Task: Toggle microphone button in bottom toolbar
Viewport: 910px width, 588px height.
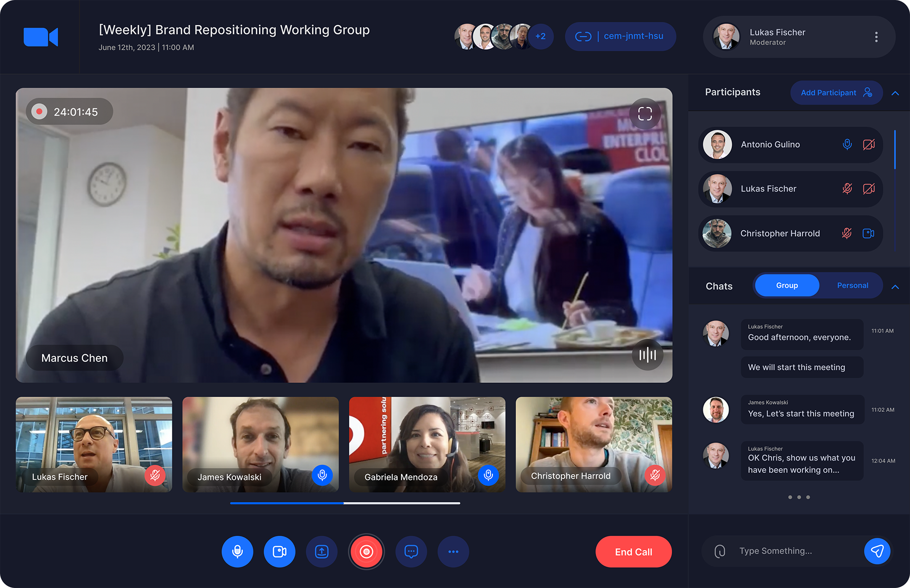Action: (x=237, y=552)
